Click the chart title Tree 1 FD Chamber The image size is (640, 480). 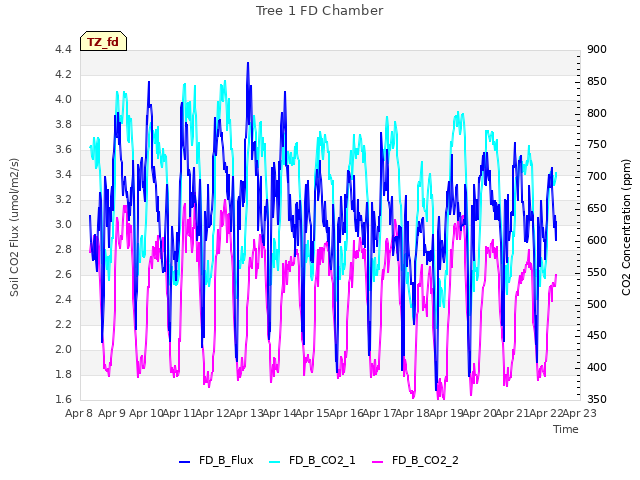[x=320, y=11]
